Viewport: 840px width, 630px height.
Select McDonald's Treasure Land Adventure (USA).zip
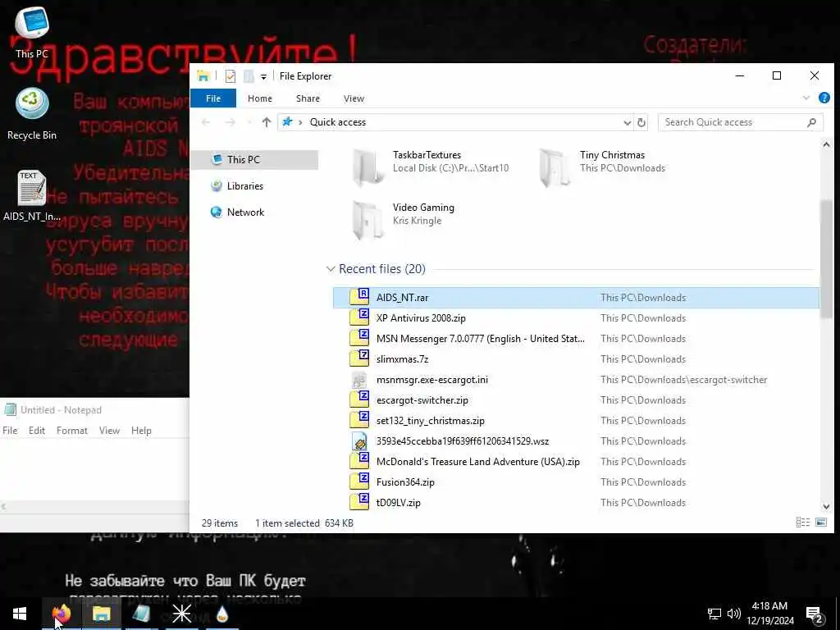[x=576, y=462]
